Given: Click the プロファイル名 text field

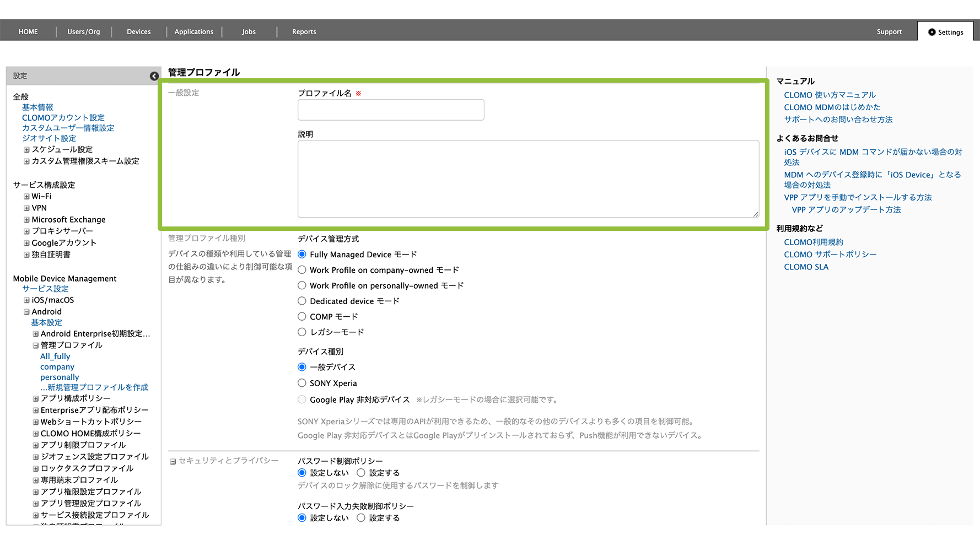Looking at the screenshot, I should (391, 110).
